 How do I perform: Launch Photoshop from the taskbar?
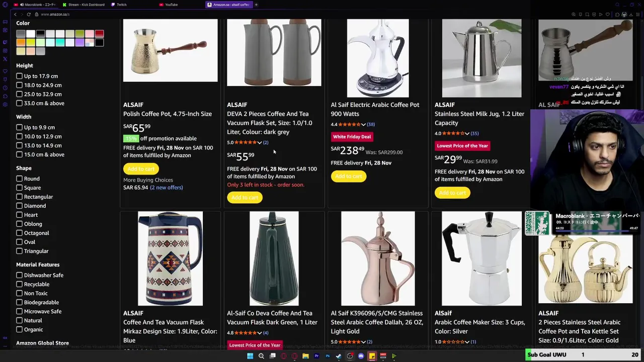tap(328, 356)
